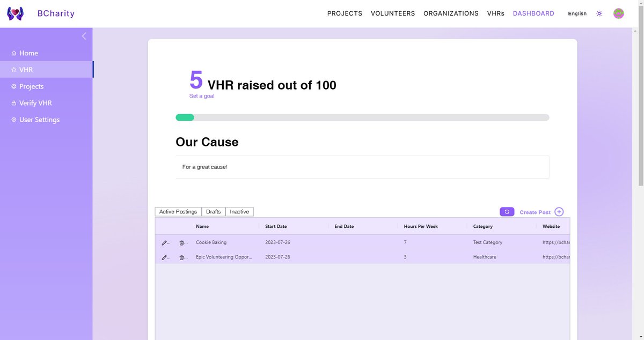Click the VHR goal progress bar
This screenshot has height=340, width=644.
pos(362,117)
